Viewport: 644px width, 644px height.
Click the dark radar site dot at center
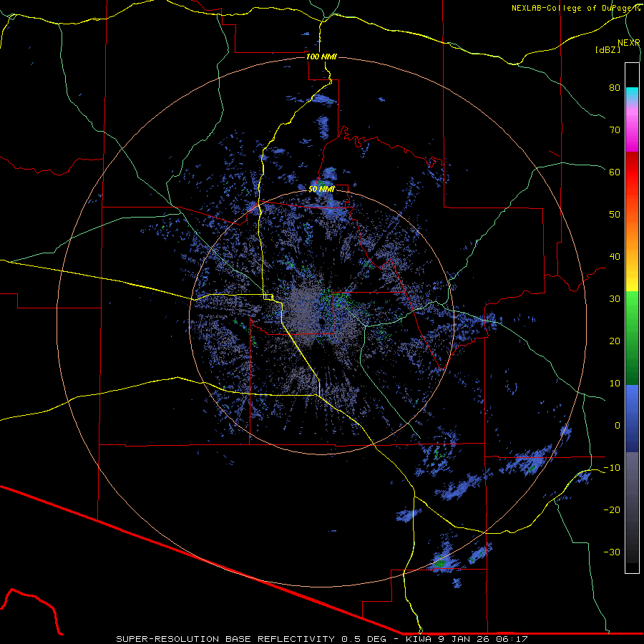(x=322, y=321)
